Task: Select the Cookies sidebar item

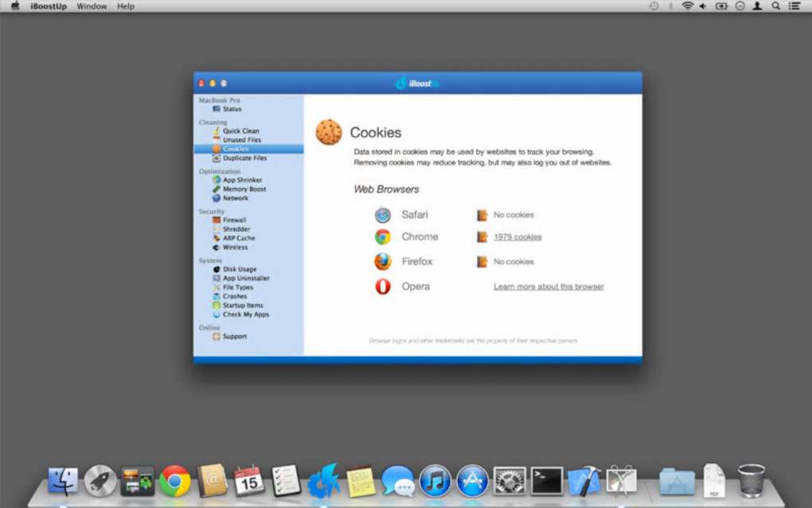Action: tap(248, 149)
